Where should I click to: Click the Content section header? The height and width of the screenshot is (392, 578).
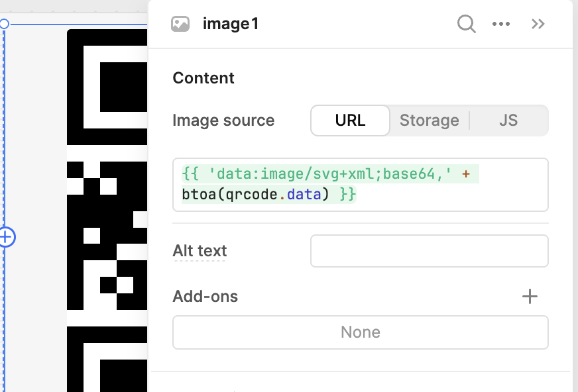[203, 78]
